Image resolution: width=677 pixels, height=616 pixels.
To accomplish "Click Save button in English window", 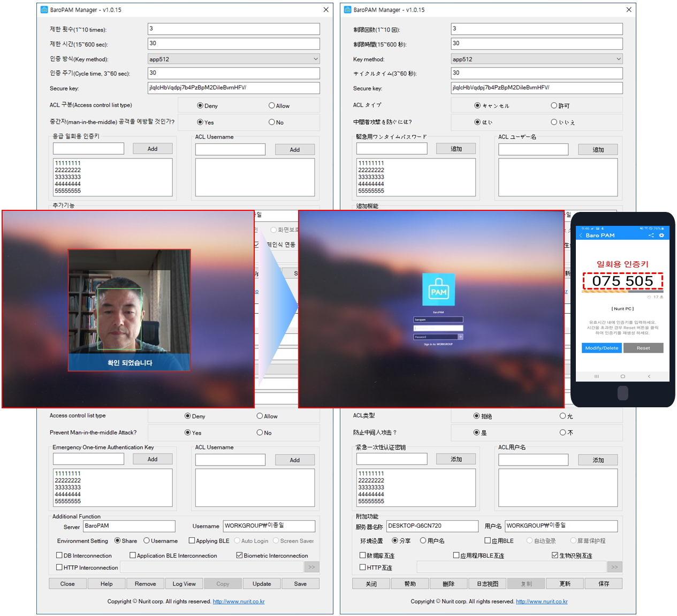I will click(x=300, y=584).
